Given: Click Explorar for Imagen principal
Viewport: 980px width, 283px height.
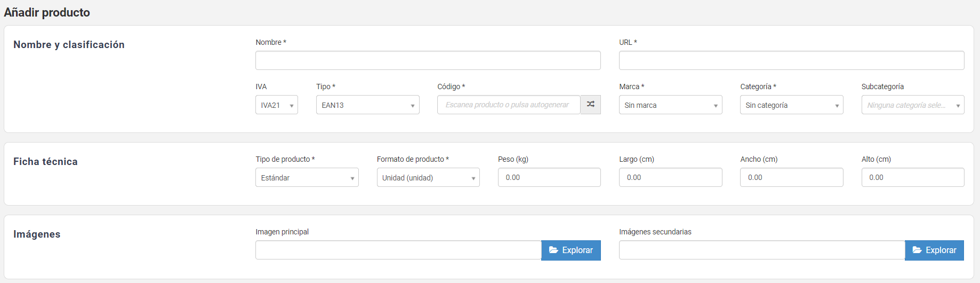Looking at the screenshot, I should coord(571,250).
